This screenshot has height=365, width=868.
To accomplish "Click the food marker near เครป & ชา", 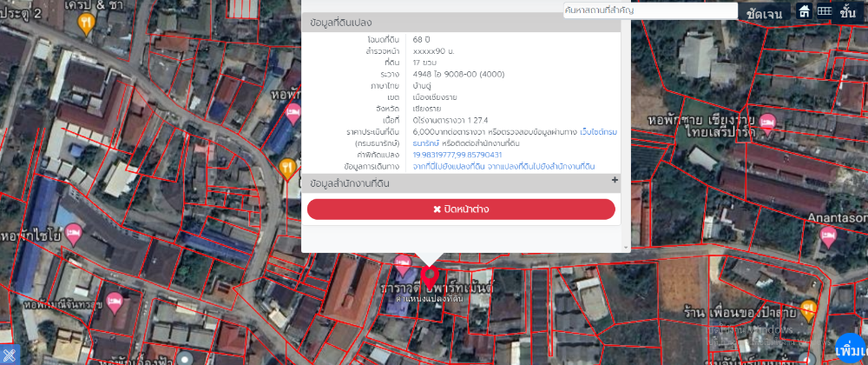I will 85,24.
